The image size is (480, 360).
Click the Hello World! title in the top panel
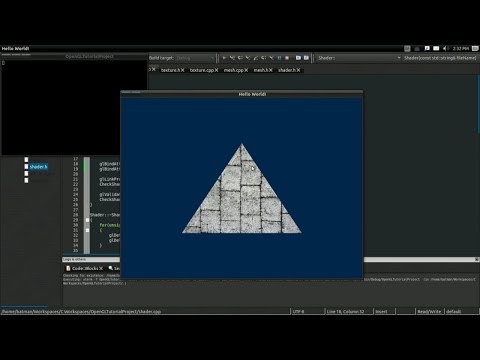pos(15,49)
